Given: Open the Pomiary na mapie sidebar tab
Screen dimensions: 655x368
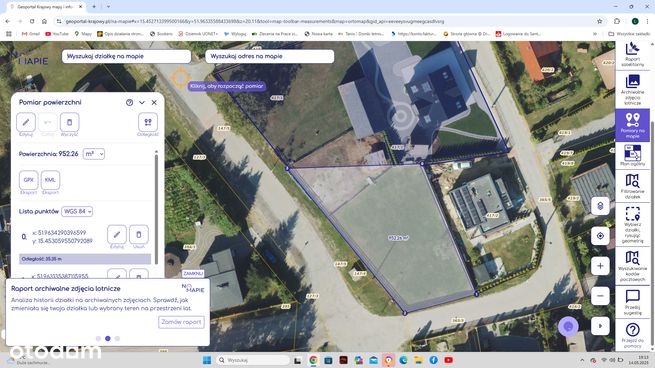Looking at the screenshot, I should click(632, 125).
